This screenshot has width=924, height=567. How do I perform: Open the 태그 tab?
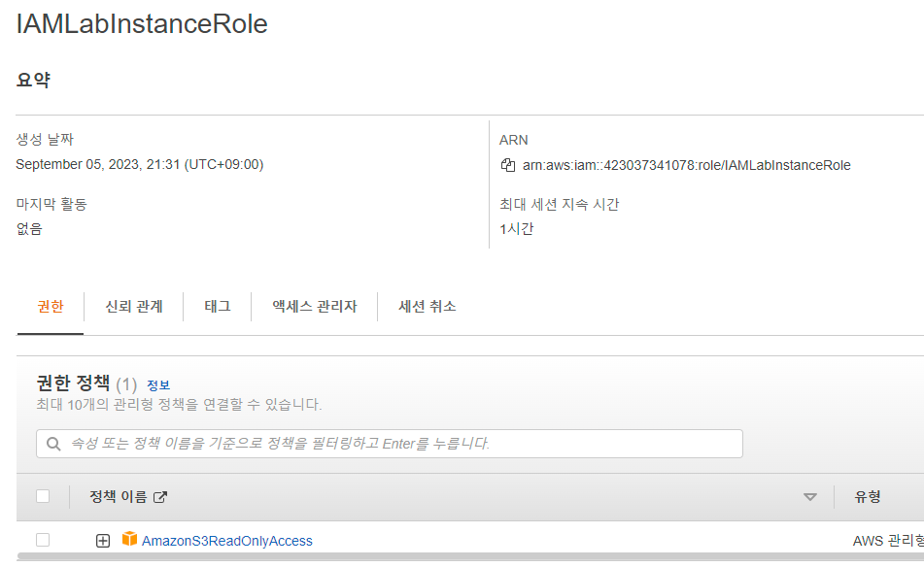[218, 306]
